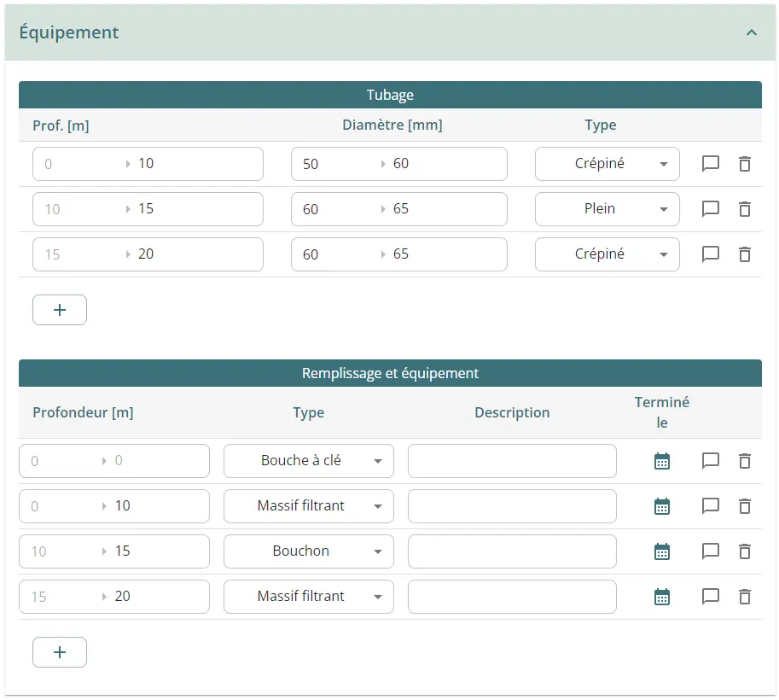779x700 pixels.
Task: Open calendar for the 15–20 Massif filtrant row
Action: (661, 597)
